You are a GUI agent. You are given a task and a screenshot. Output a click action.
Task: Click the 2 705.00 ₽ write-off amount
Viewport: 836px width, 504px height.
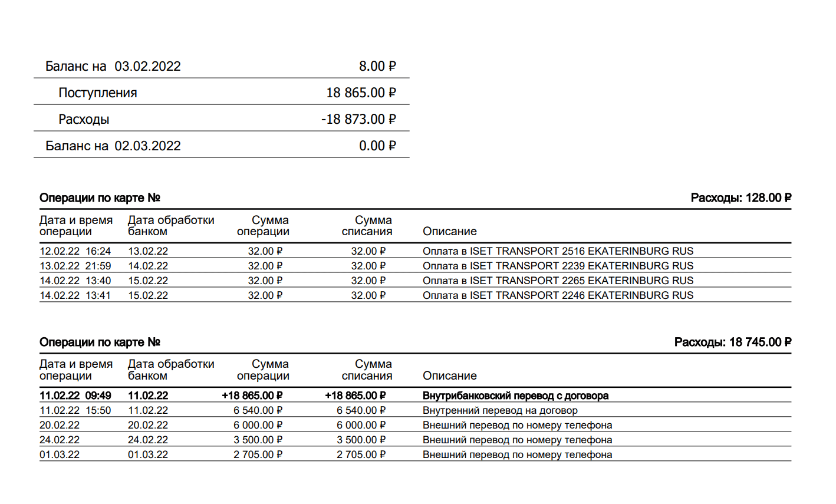(x=361, y=454)
